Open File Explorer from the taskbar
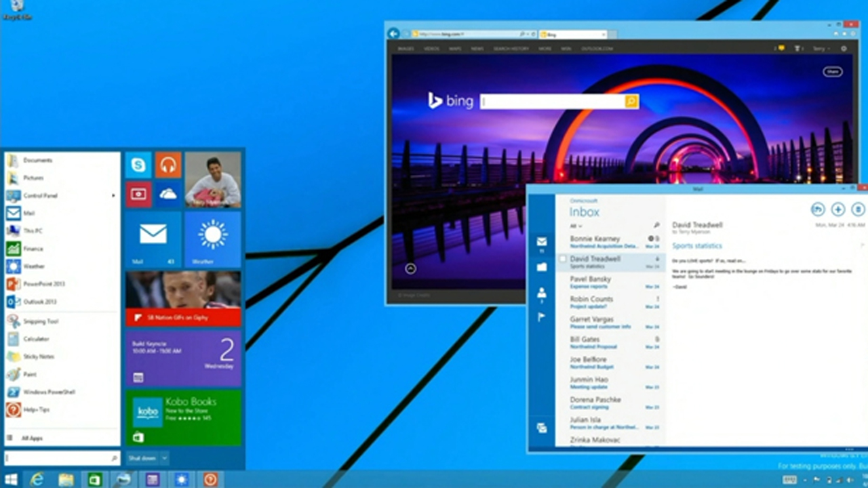 (66, 481)
